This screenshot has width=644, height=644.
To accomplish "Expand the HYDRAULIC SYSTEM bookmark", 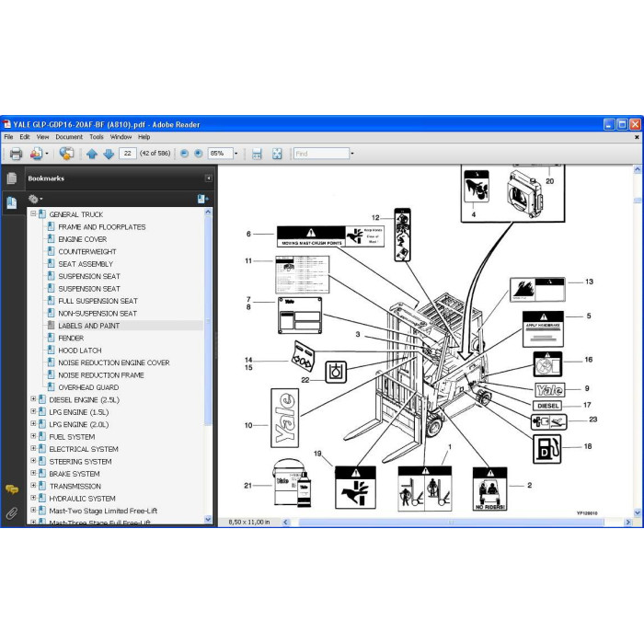I will click(x=33, y=498).
